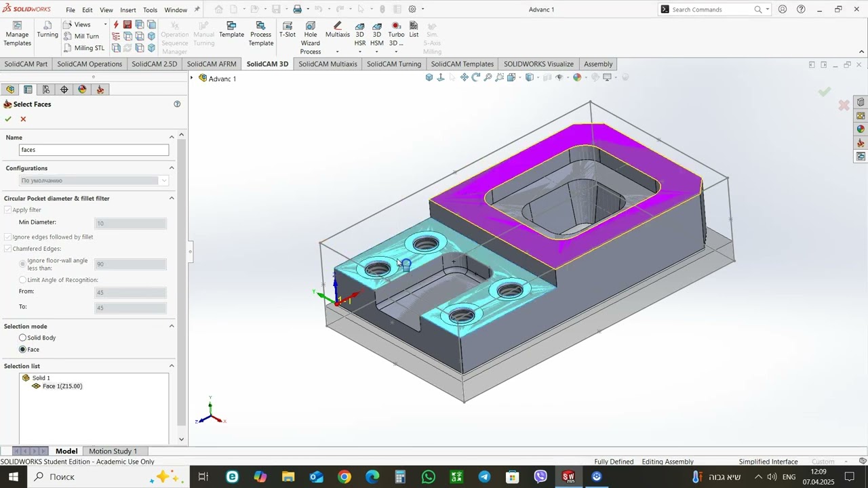Switch to SolidCAM Operations tab

point(90,64)
